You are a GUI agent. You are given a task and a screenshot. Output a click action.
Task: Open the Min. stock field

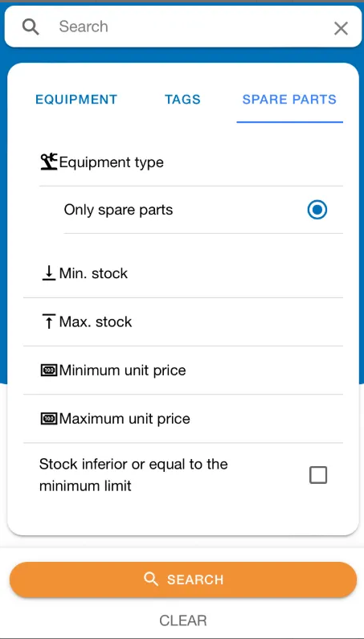click(183, 273)
